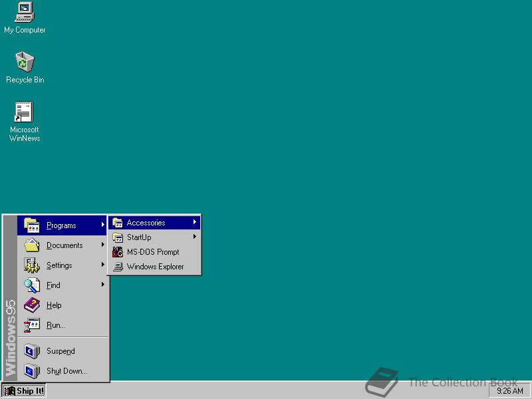Select Suspend label in the Start menu

pos(61,351)
